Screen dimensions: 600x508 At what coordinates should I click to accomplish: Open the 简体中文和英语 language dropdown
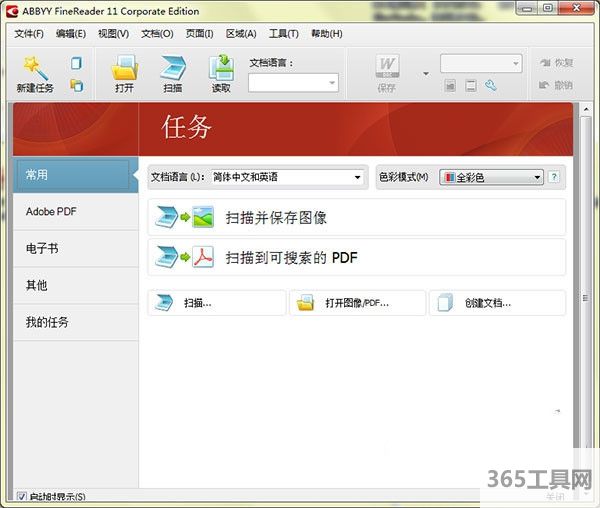click(287, 177)
